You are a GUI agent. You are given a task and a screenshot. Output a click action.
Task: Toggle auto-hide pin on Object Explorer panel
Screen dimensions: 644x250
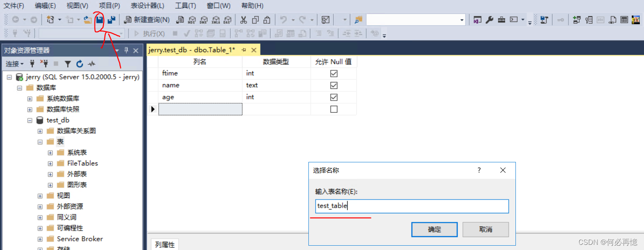tap(126, 51)
